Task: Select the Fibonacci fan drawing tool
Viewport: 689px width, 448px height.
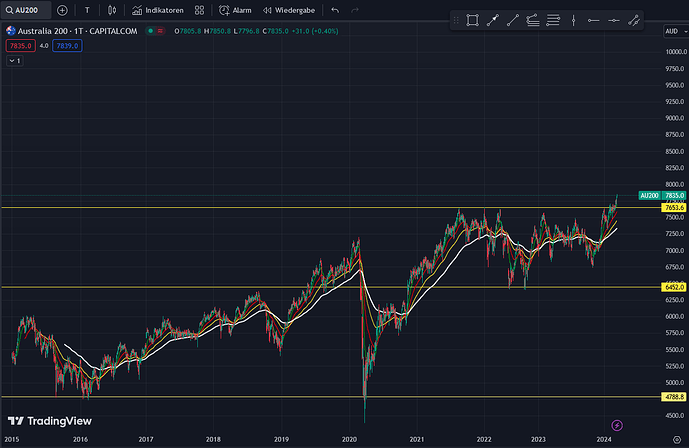Action: click(533, 20)
